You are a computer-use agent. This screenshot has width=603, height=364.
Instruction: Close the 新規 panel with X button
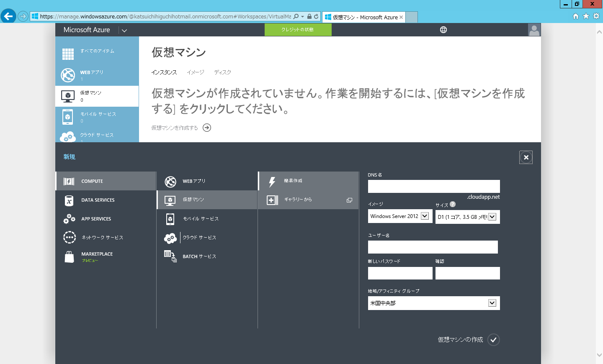526,157
